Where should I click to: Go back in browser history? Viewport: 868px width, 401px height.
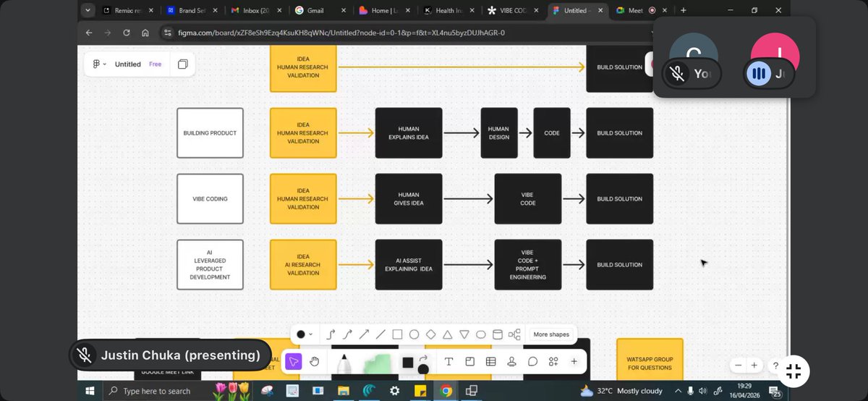(89, 33)
